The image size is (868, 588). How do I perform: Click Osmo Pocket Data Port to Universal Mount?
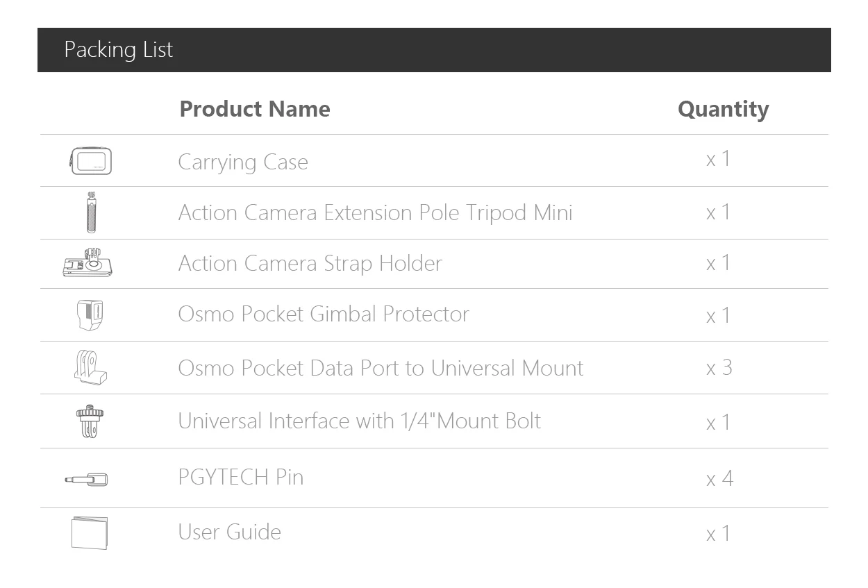(381, 368)
